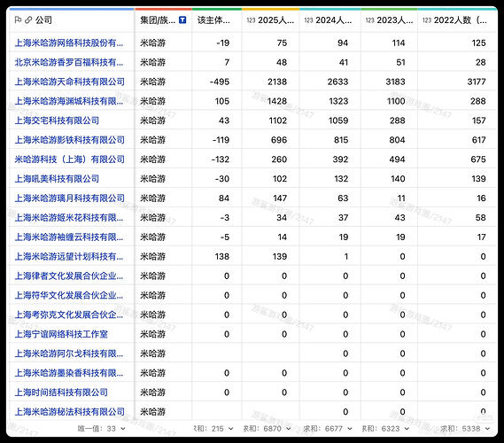Click the 123 number-type icon of 2022人数 column
504x443 pixels.
point(427,20)
